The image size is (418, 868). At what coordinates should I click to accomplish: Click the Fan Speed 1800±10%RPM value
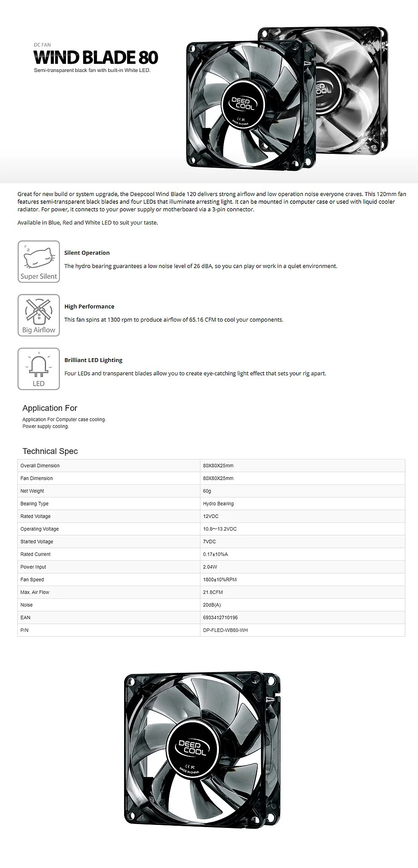click(220, 580)
